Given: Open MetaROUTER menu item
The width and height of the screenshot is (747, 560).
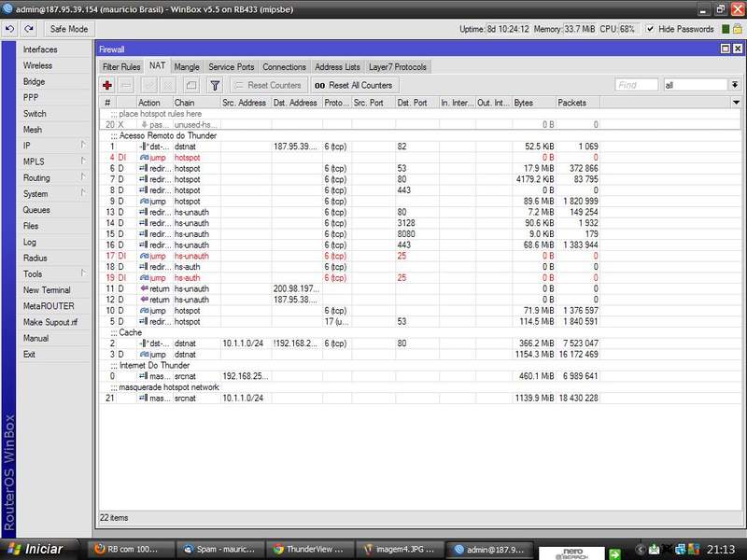Looking at the screenshot, I should coord(49,306).
